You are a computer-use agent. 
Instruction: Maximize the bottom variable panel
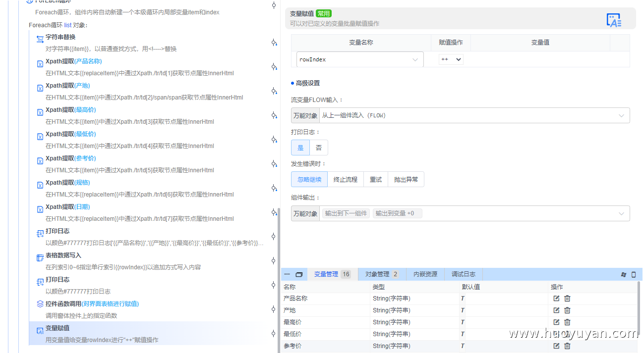[x=299, y=274]
